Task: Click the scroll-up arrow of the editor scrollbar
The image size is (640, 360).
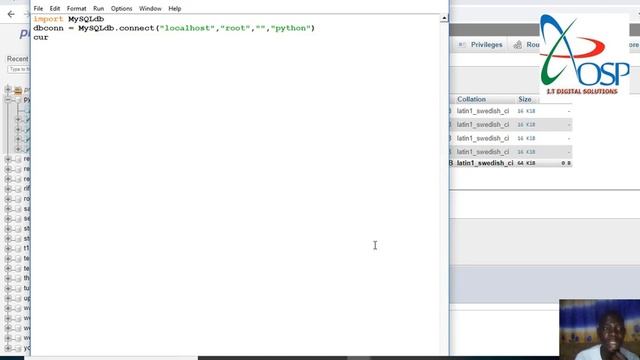Action: coord(444,18)
